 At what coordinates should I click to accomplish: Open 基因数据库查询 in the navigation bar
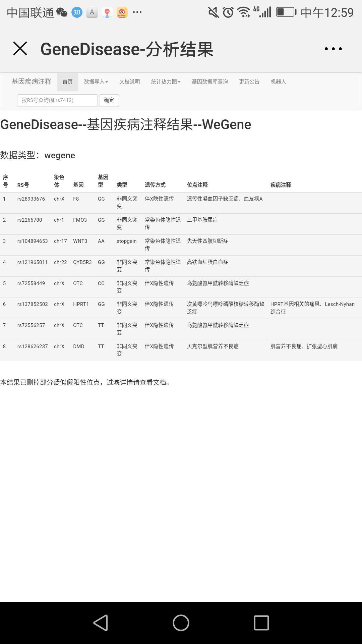pos(209,82)
